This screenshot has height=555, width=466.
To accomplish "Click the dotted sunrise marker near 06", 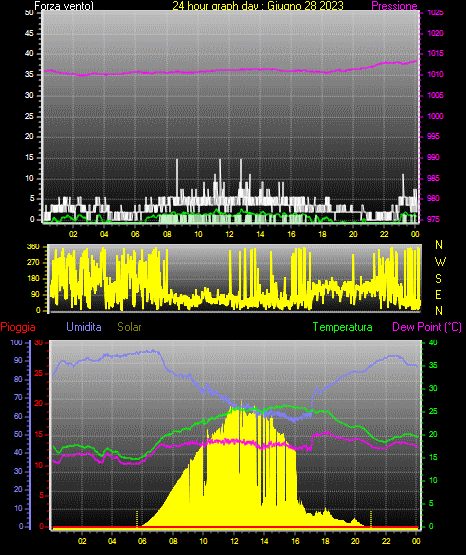I will pyautogui.click(x=137, y=519).
